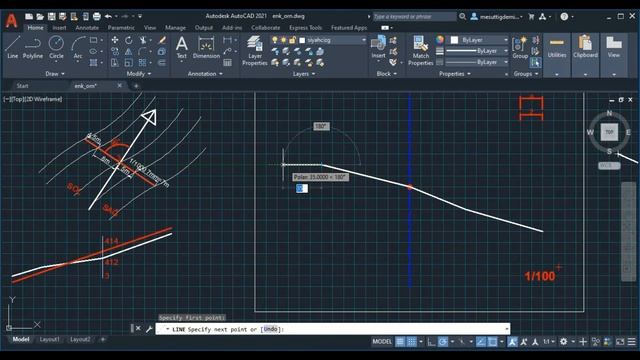
Task: Click the Erase tool icon
Action: tap(162, 40)
